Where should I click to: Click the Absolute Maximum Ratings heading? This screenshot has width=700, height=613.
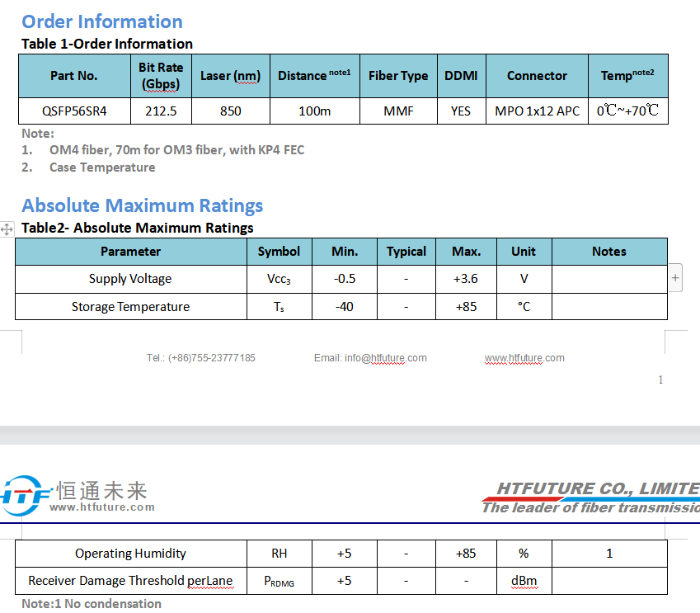[143, 205]
